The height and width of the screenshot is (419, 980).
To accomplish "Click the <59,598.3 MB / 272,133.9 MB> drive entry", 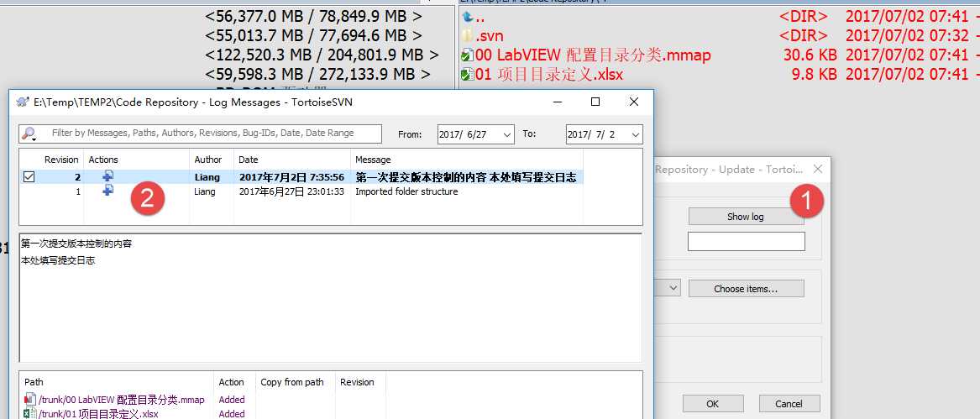I will [x=317, y=74].
